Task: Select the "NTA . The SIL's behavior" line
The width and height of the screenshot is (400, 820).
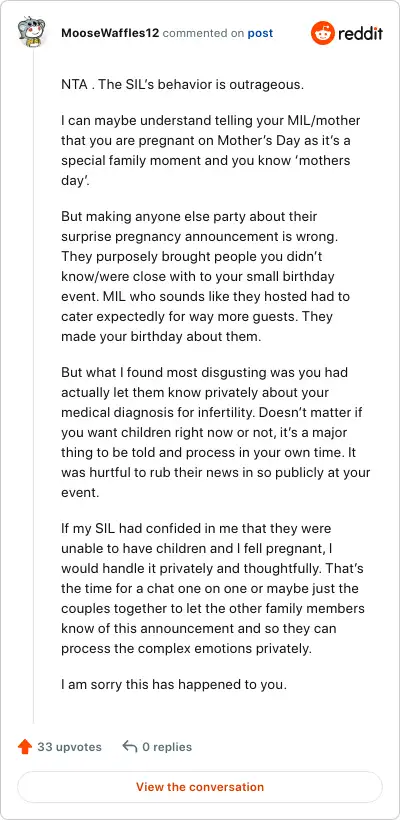Action: 182,85
